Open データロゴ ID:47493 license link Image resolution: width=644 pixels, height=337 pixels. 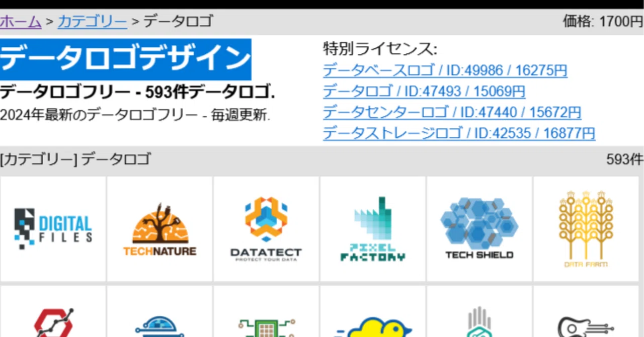tap(424, 92)
